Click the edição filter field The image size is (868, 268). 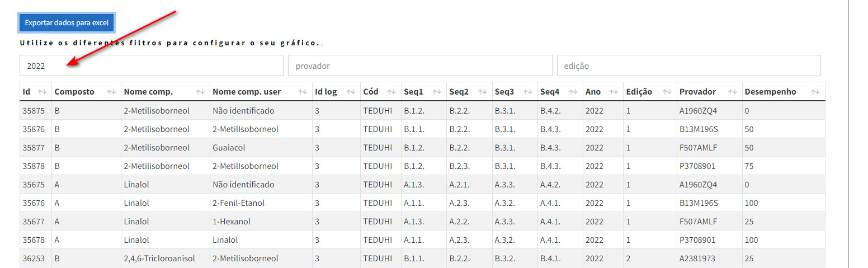[x=689, y=65]
